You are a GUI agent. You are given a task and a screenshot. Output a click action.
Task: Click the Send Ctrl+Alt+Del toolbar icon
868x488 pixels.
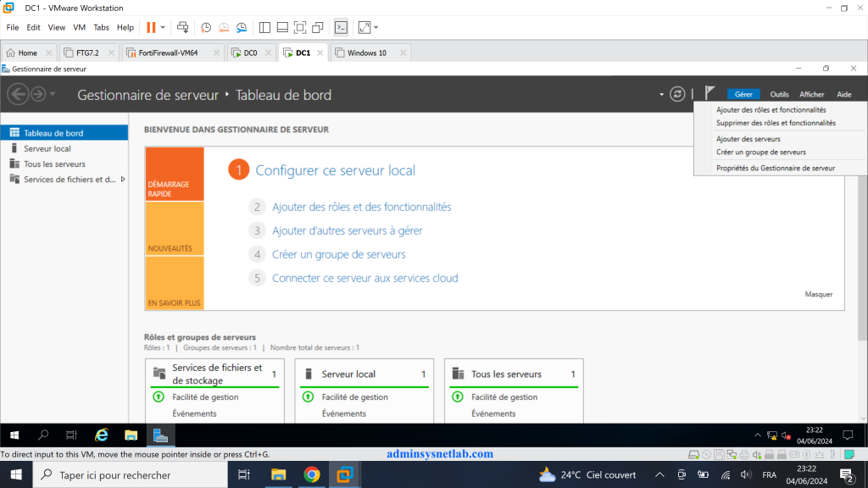tap(183, 28)
